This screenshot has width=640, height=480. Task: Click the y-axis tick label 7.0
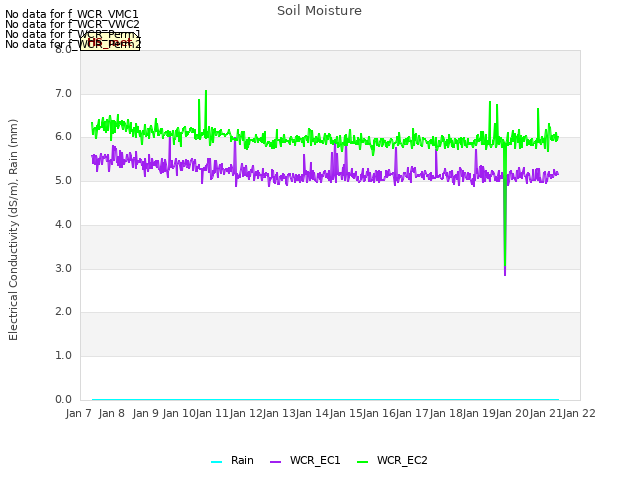point(63,93)
